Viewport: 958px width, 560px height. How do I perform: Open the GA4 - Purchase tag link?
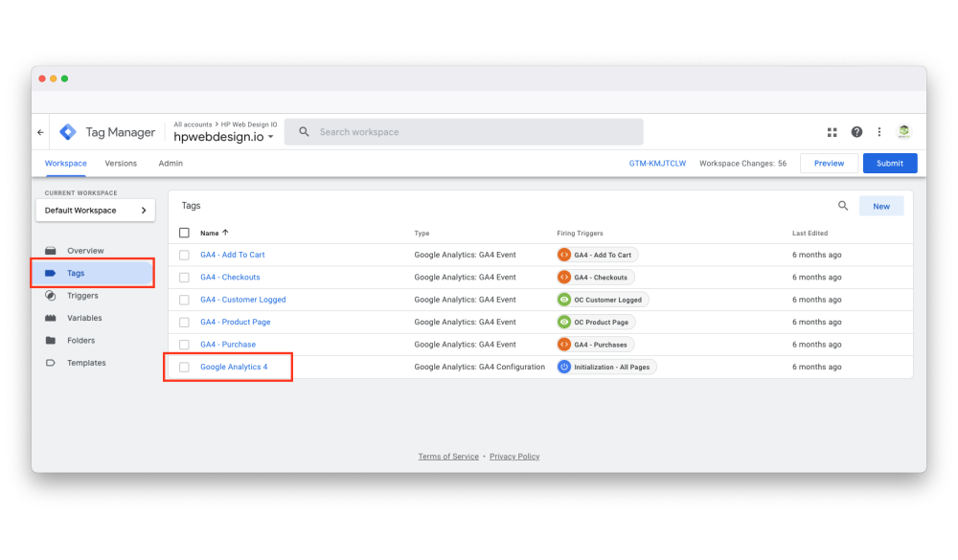click(228, 345)
